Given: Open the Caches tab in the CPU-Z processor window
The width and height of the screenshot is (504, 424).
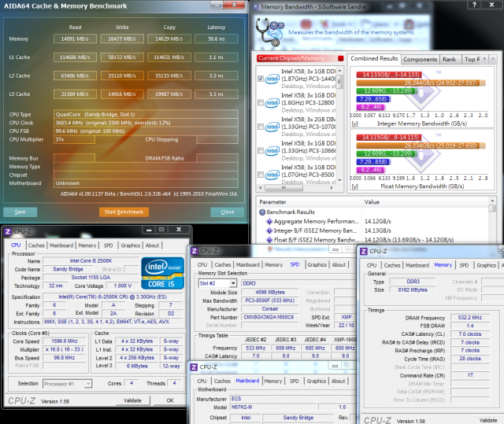Looking at the screenshot, I should click(x=37, y=245).
